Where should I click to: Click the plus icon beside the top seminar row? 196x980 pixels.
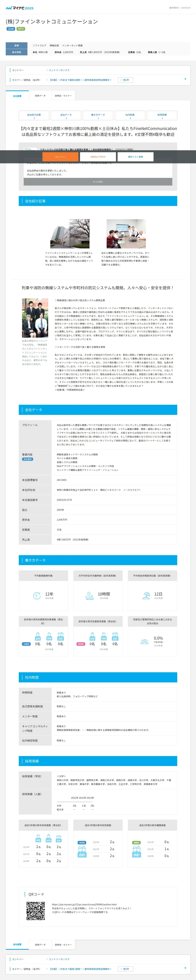(x=185, y=79)
